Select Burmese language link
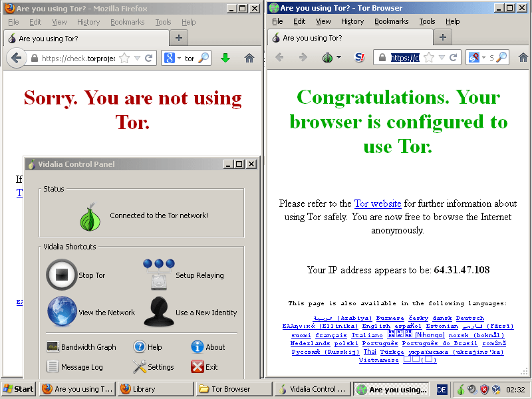The height and width of the screenshot is (399, 532). click(x=390, y=319)
